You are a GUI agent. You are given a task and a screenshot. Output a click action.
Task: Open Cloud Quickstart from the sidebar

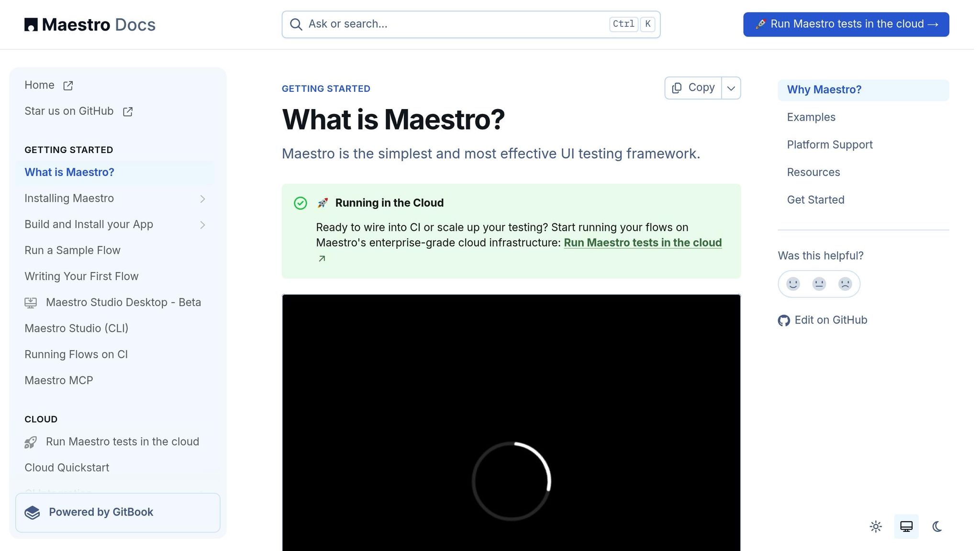pyautogui.click(x=67, y=467)
